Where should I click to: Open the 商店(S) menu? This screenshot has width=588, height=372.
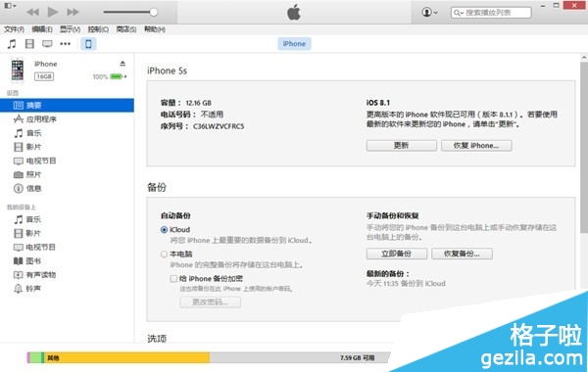[x=126, y=29]
